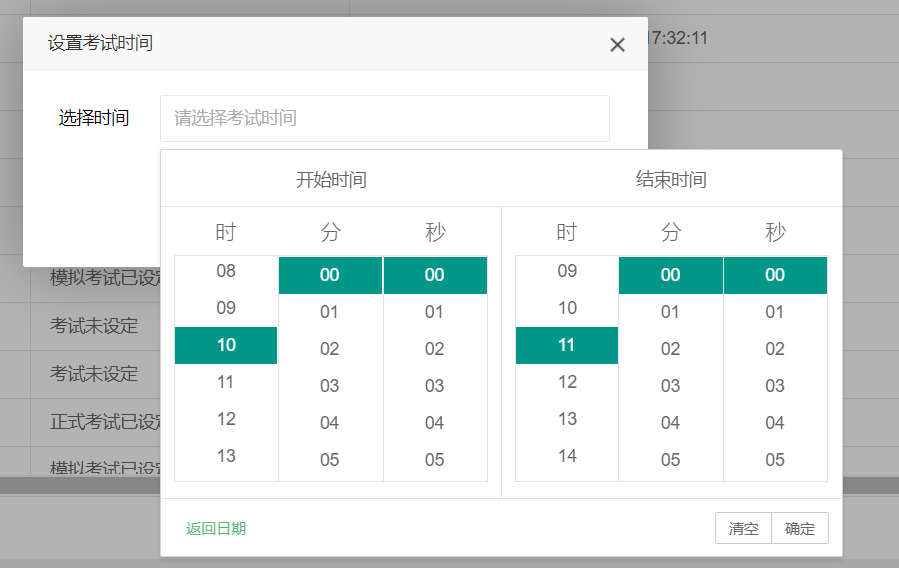Viewport: 899px width, 568px height.
Task: Select start minute 02
Action: (330, 349)
